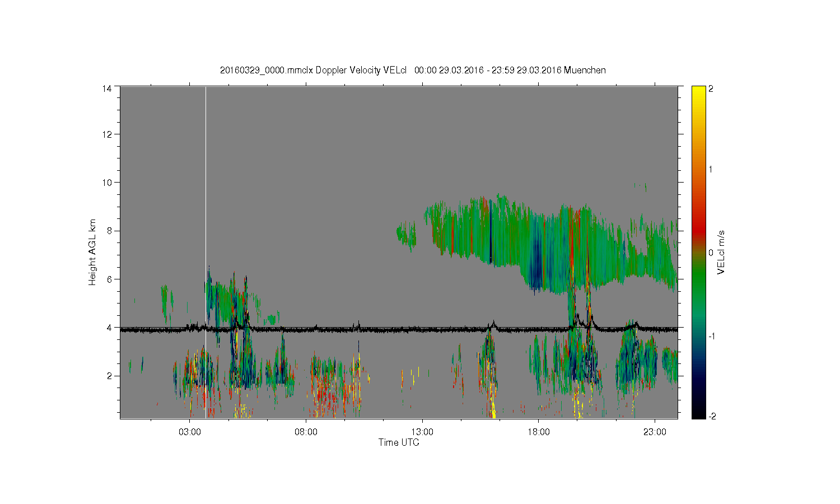Click the height axis label 6
The width and height of the screenshot is (840, 504).
pyautogui.click(x=109, y=279)
